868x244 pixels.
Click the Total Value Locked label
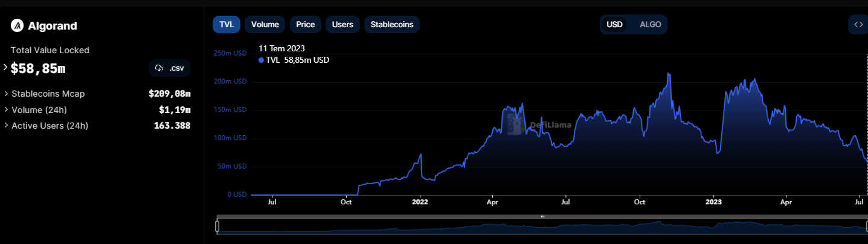tap(50, 50)
